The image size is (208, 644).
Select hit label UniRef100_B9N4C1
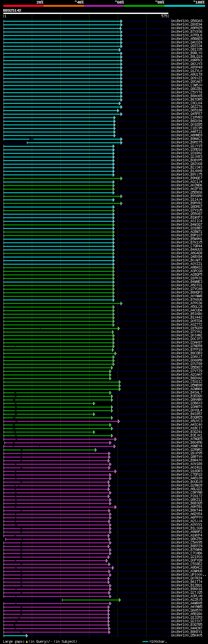point(187,139)
